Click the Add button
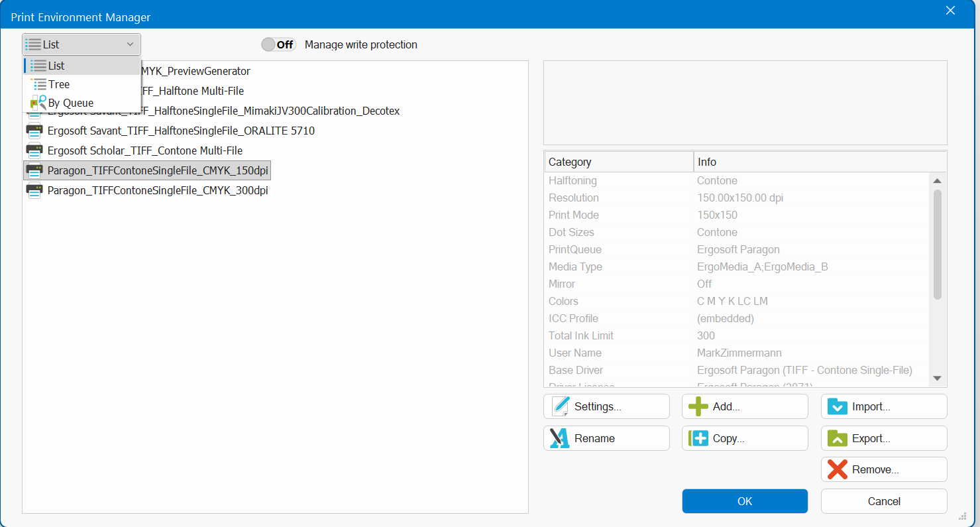Viewport: 980px width, 527px height. tap(745, 406)
